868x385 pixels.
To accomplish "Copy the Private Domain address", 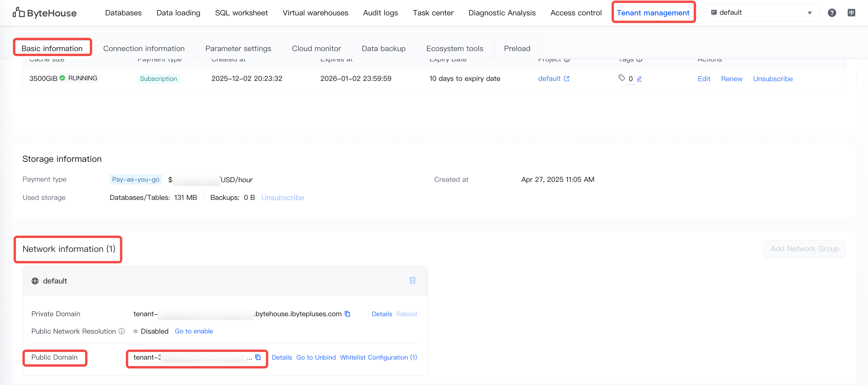I will (347, 314).
